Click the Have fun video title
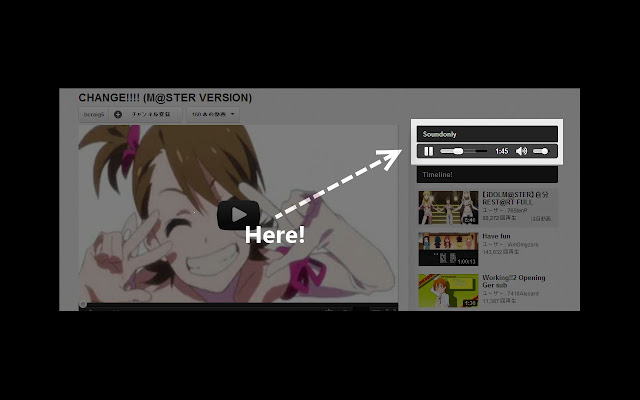640x400 pixels. [496, 236]
